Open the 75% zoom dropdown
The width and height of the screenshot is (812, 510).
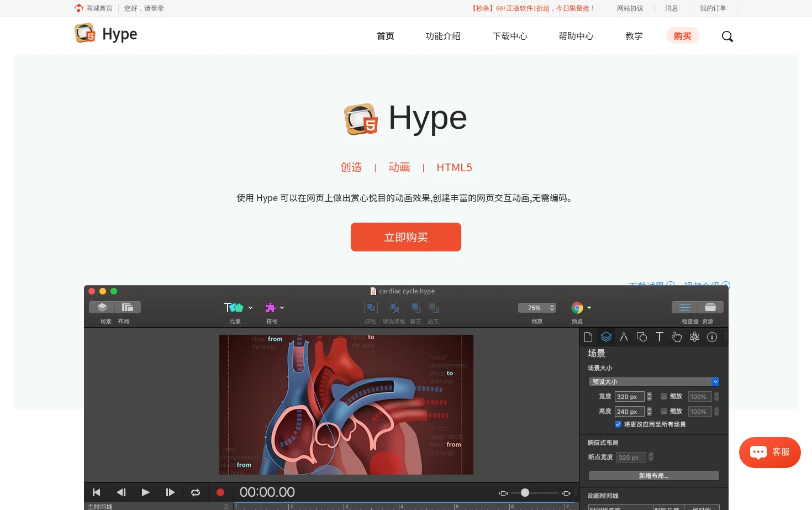(x=537, y=308)
